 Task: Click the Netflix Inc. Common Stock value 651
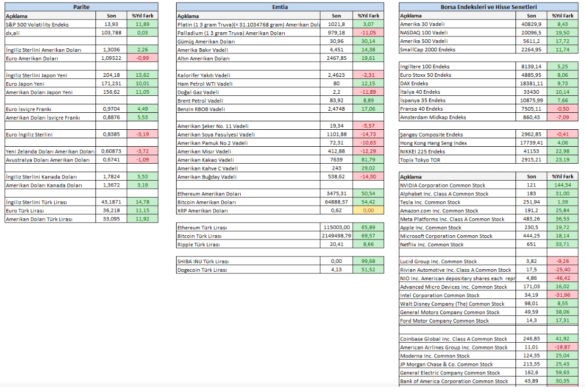tap(531, 244)
